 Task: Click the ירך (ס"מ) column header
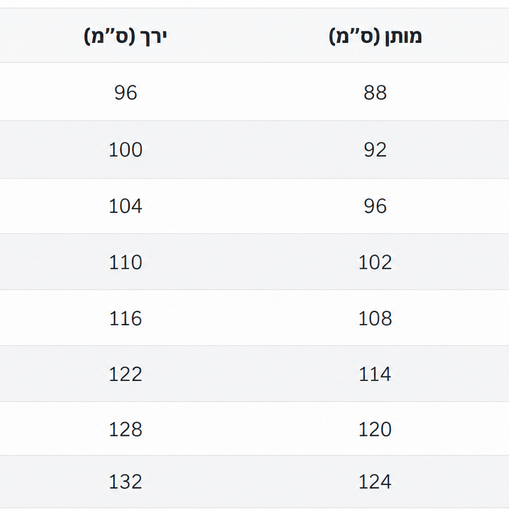click(125, 36)
